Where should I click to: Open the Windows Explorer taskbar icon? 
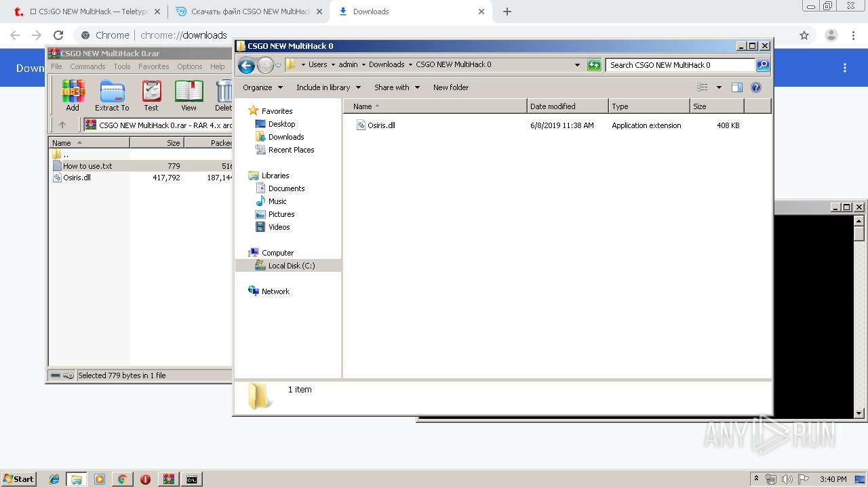[x=77, y=479]
